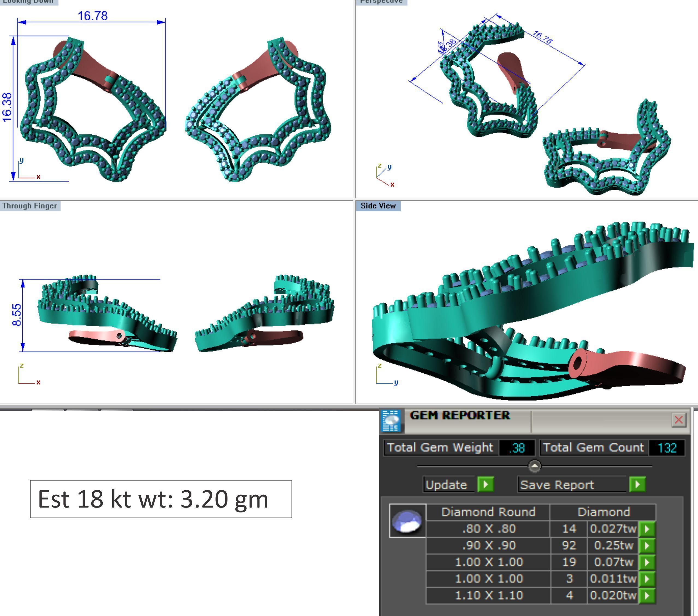
Task: Collapse panel using the up-arrow circle handle
Action: [534, 466]
